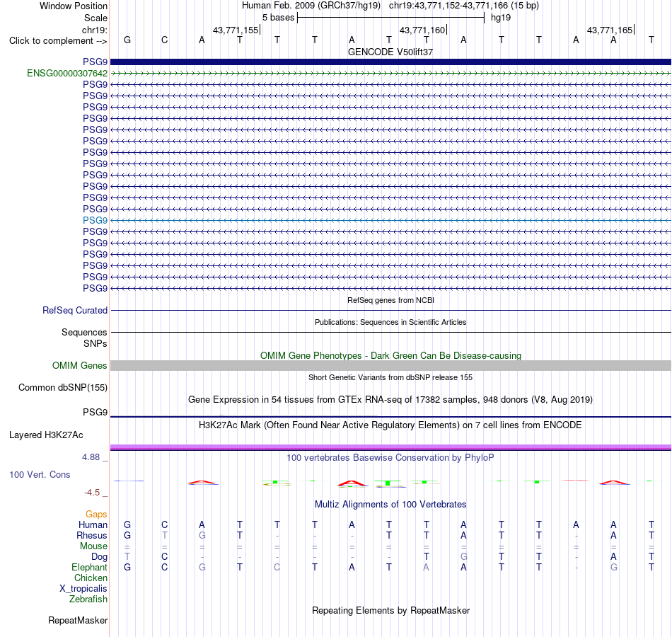The height and width of the screenshot is (637, 672).
Task: Click the Gaps row label
Action: 96,514
